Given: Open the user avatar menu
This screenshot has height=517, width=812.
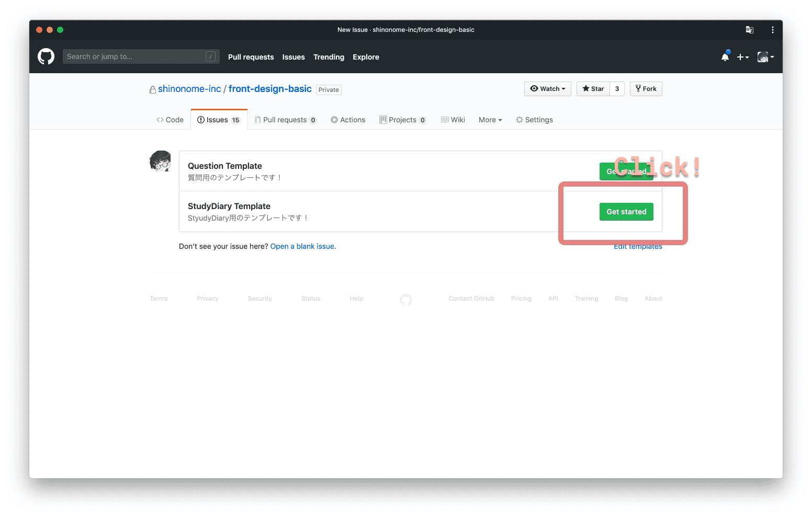Looking at the screenshot, I should point(765,57).
